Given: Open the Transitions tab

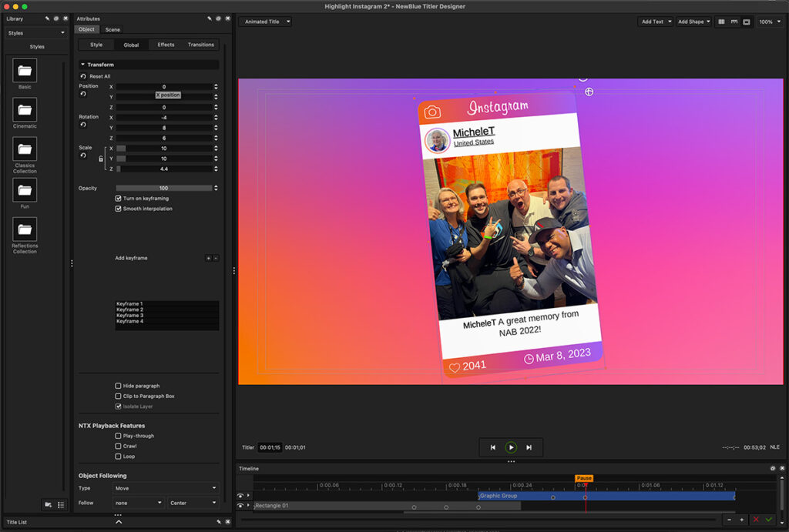Looking at the screenshot, I should (x=201, y=45).
